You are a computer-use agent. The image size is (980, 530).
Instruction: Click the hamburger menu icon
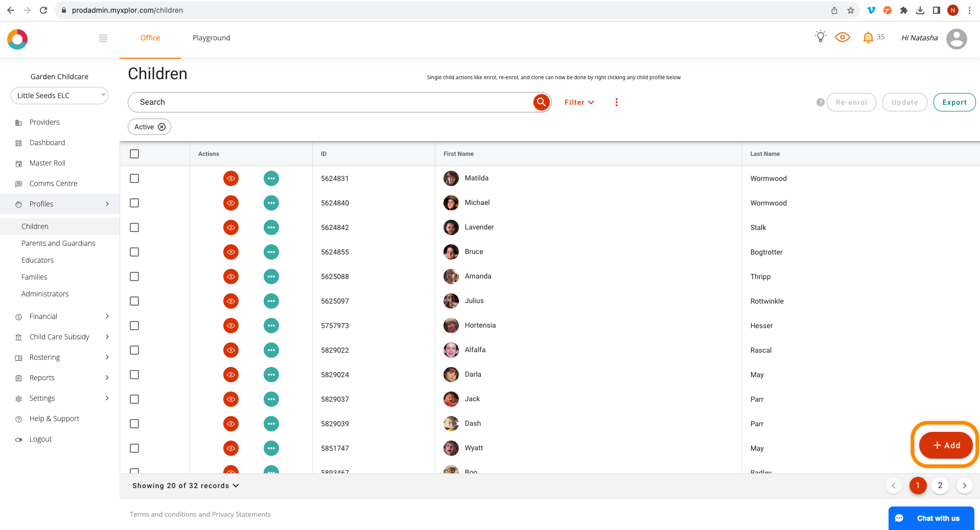point(103,38)
